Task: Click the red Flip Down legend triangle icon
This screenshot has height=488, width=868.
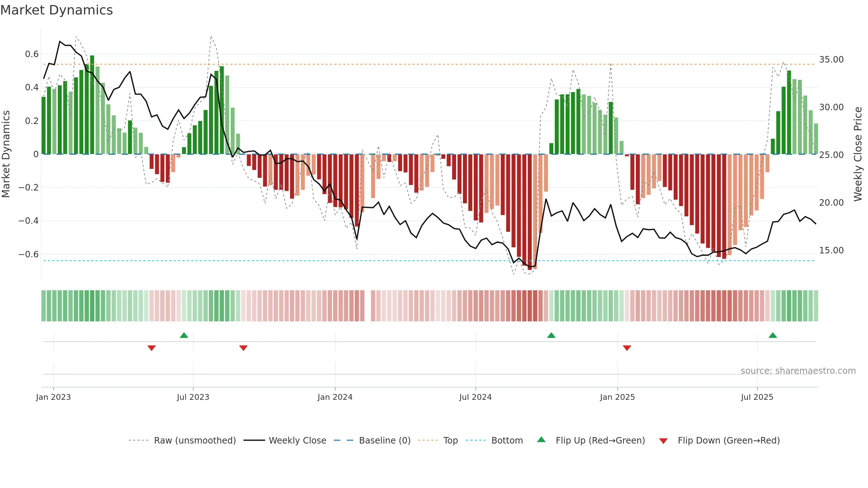Action: [x=663, y=441]
